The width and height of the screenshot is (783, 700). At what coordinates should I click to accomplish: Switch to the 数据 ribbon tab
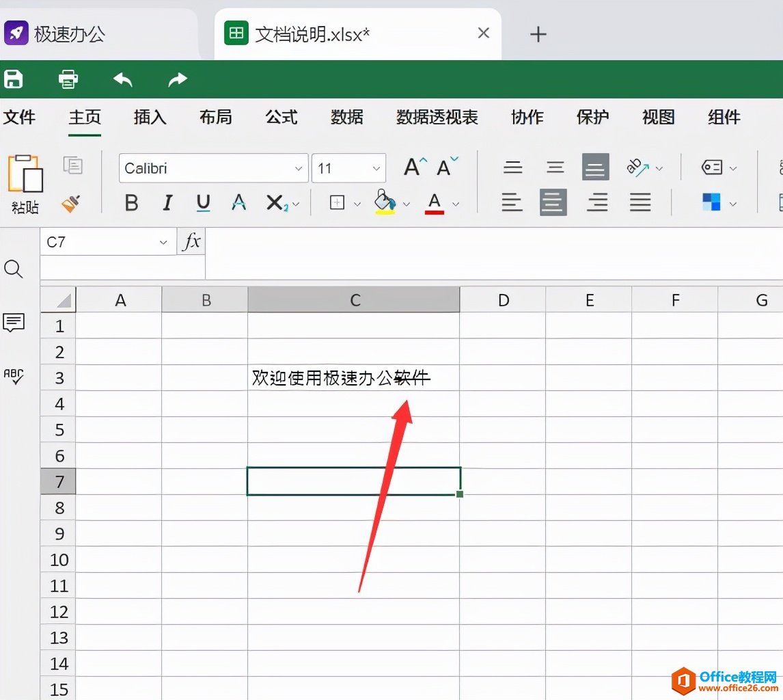[346, 117]
